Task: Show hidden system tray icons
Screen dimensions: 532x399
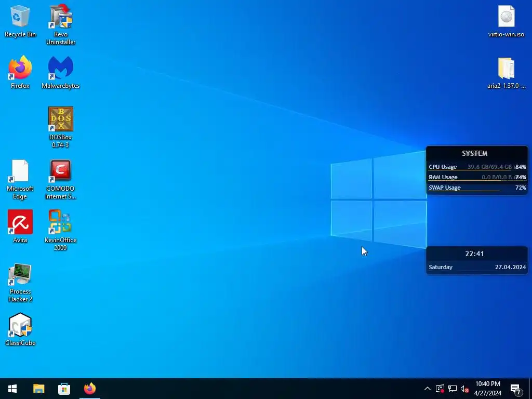Action: point(428,389)
